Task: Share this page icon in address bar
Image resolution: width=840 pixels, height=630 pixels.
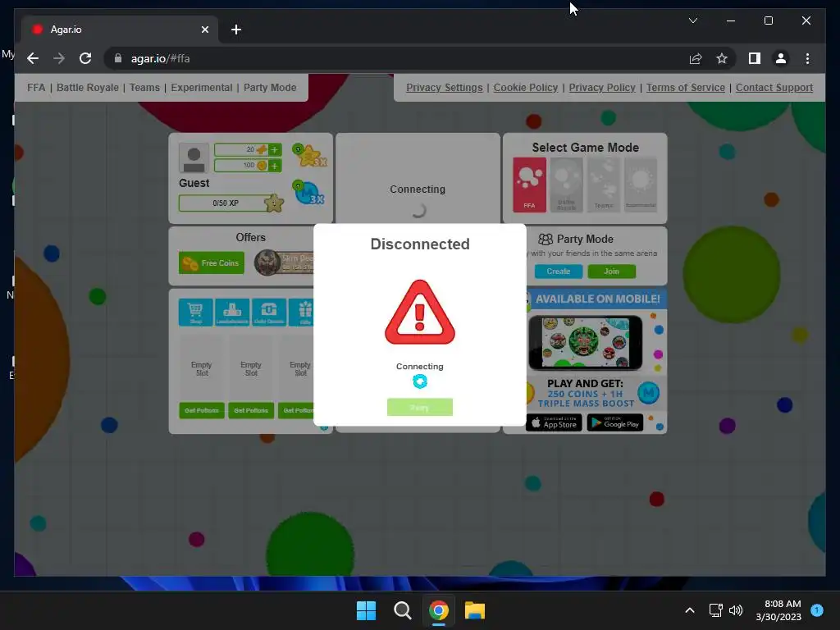Action: (696, 58)
